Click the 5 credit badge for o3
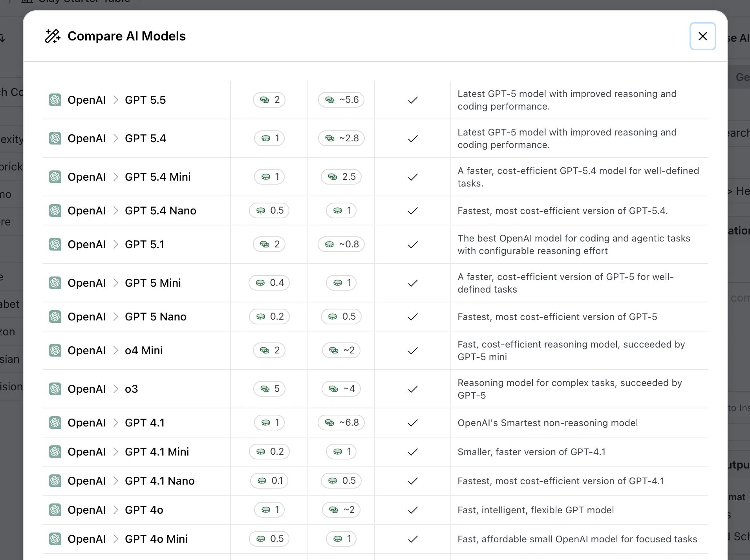The image size is (750, 560). (x=269, y=389)
